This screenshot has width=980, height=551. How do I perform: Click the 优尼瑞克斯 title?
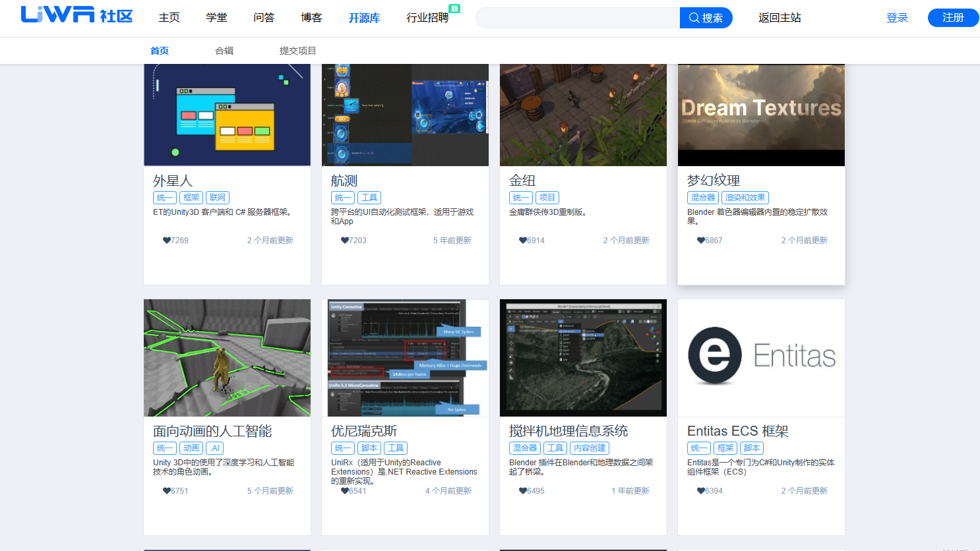(x=364, y=431)
